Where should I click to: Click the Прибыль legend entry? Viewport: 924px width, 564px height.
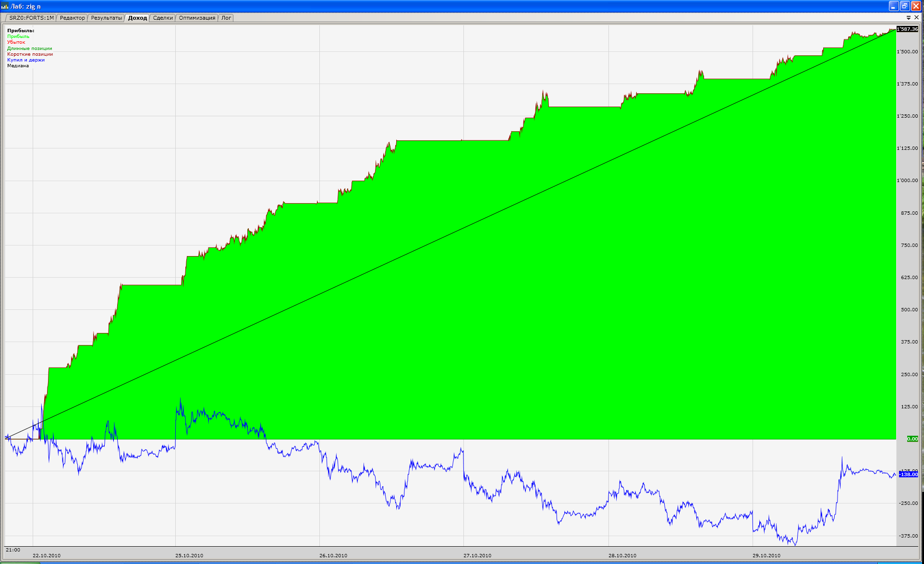pos(18,37)
